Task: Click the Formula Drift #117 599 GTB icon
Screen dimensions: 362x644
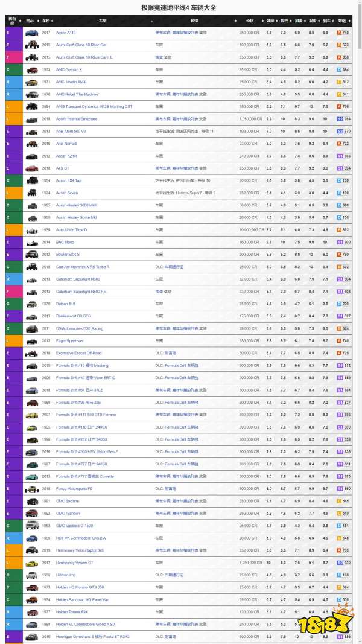Action: [x=31, y=415]
